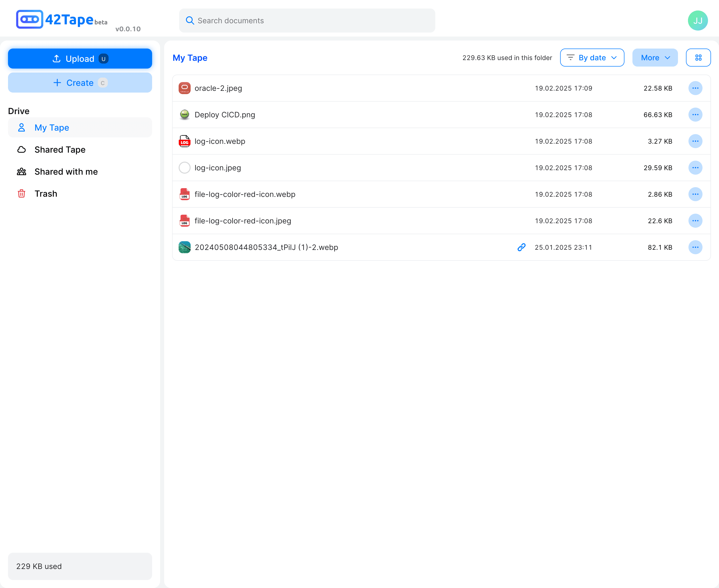This screenshot has width=719, height=588.
Task: Open options menu for oracle-2.jpeg
Action: click(x=695, y=88)
